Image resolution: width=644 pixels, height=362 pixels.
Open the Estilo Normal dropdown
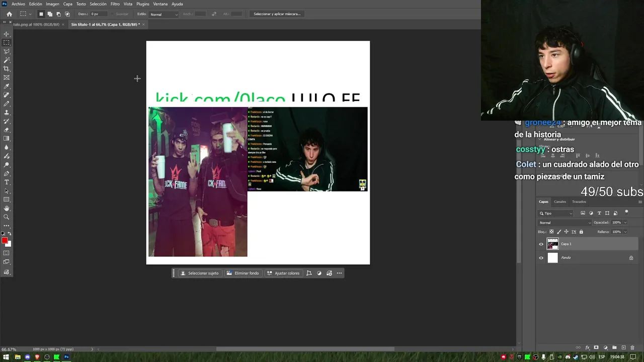[164, 14]
